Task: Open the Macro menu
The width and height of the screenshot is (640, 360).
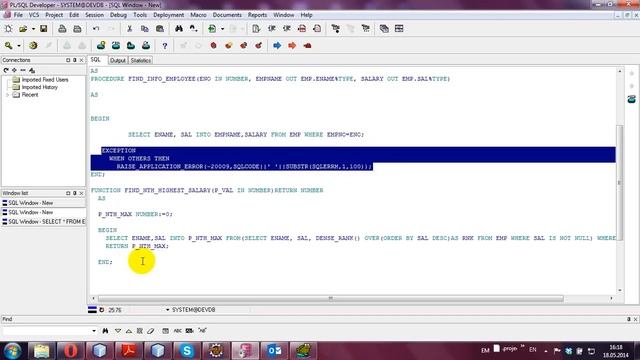Action: pos(198,15)
